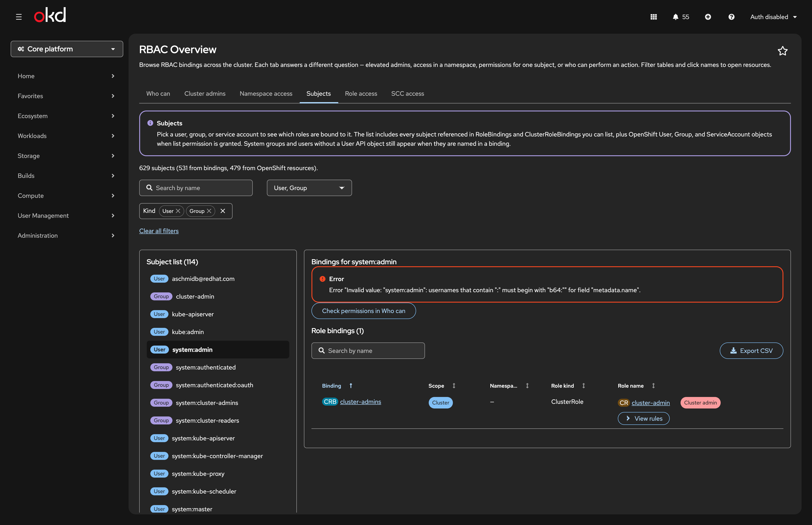Screen dimensions: 812x525
Task: Open the User, Group kind filter dropdown
Action: pos(309,188)
